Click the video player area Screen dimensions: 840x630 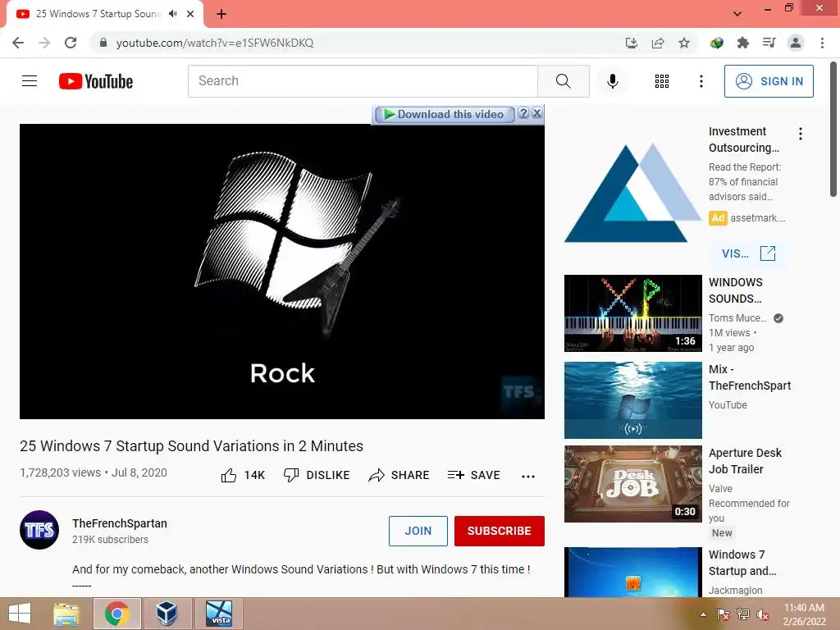tap(282, 272)
